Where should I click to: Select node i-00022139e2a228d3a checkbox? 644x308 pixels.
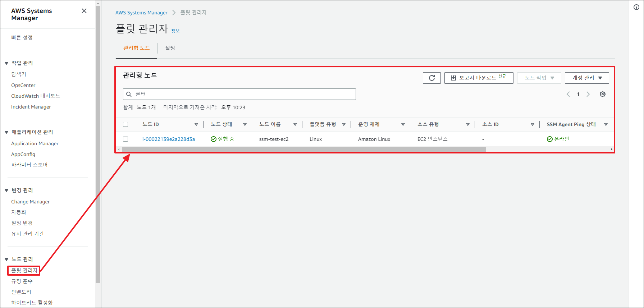[125, 139]
